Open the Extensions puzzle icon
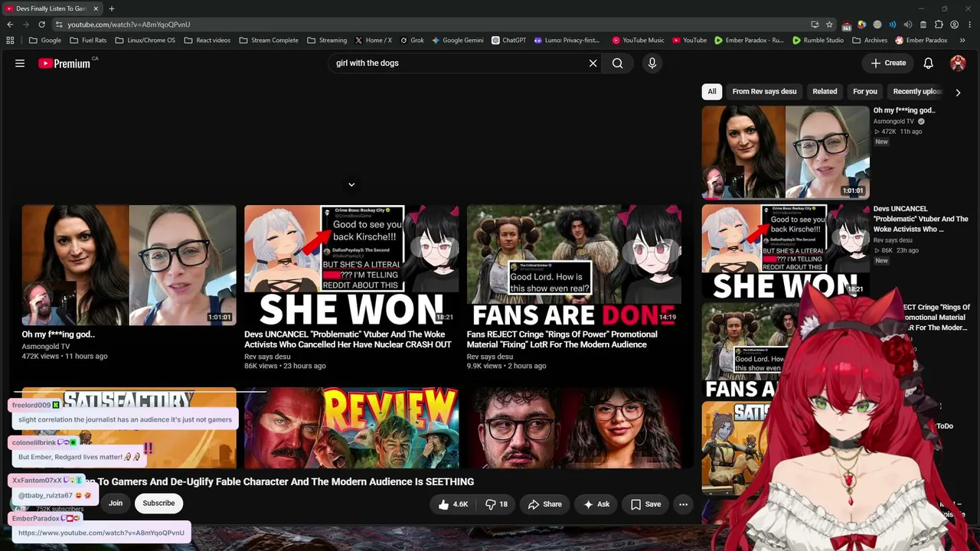 [939, 24]
